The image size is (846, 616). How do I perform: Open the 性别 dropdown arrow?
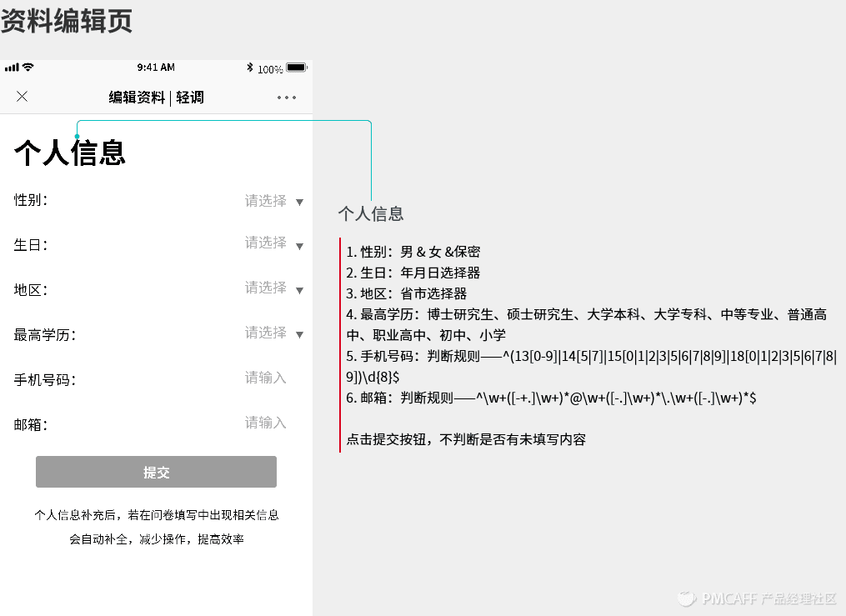[299, 203]
